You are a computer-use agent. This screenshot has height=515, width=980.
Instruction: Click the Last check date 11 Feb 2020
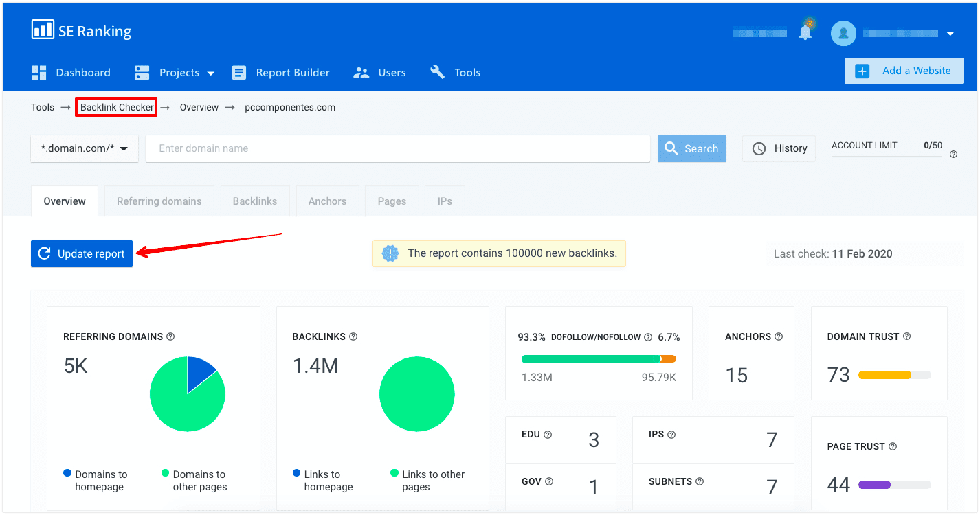point(862,253)
